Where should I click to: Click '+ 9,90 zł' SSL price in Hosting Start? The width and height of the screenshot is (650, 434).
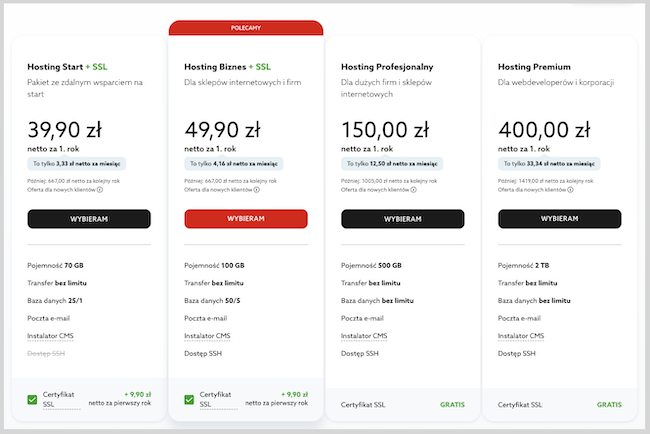point(138,395)
